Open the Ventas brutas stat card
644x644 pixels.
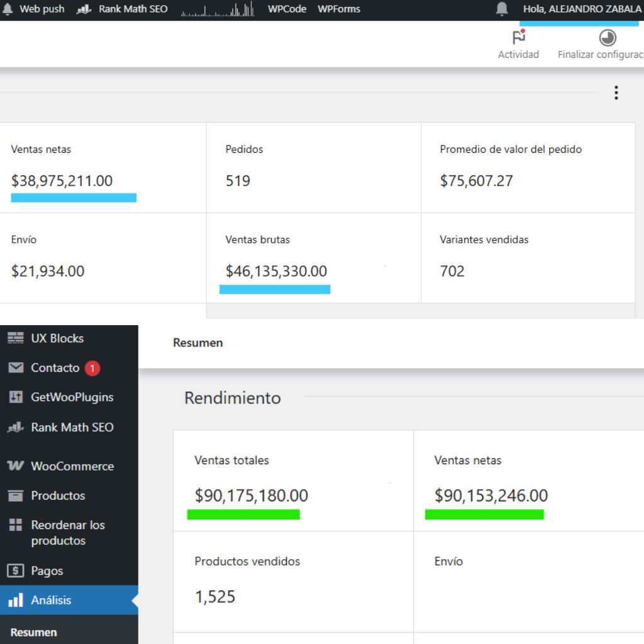[313, 258]
